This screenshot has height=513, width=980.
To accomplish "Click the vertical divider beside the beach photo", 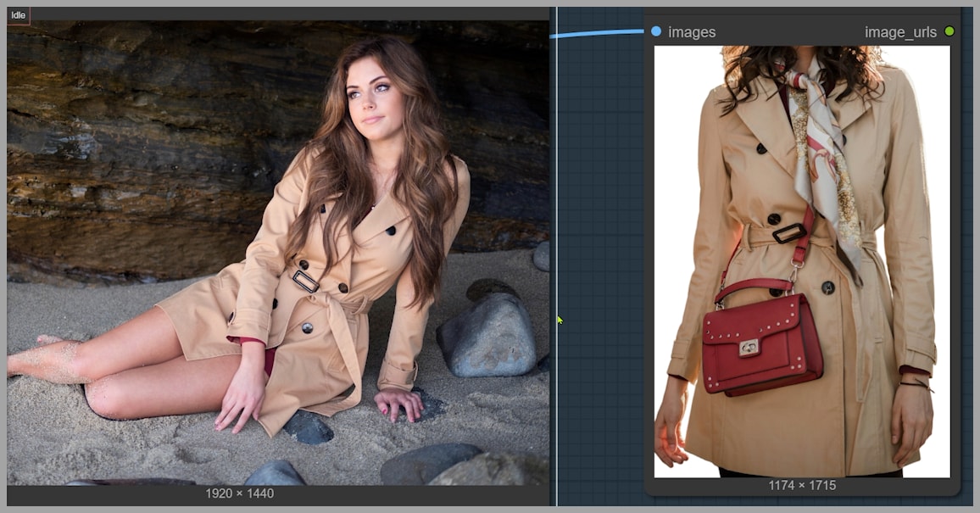I will (x=556, y=254).
